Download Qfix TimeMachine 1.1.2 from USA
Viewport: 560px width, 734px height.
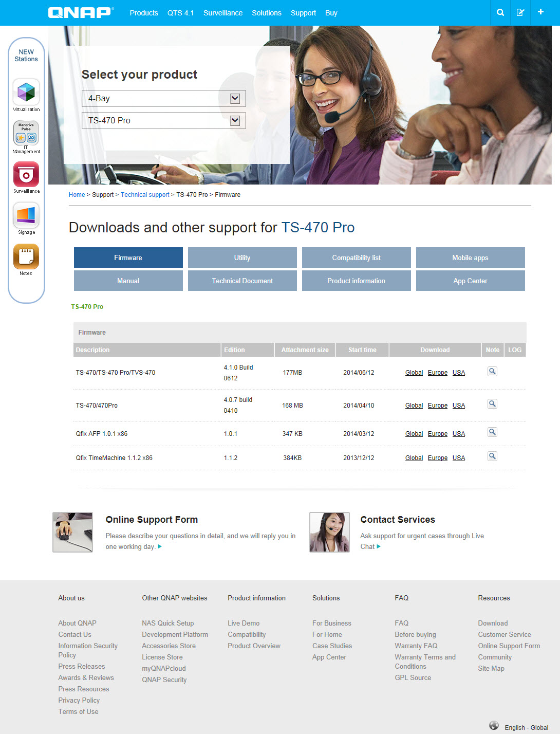pyautogui.click(x=459, y=458)
